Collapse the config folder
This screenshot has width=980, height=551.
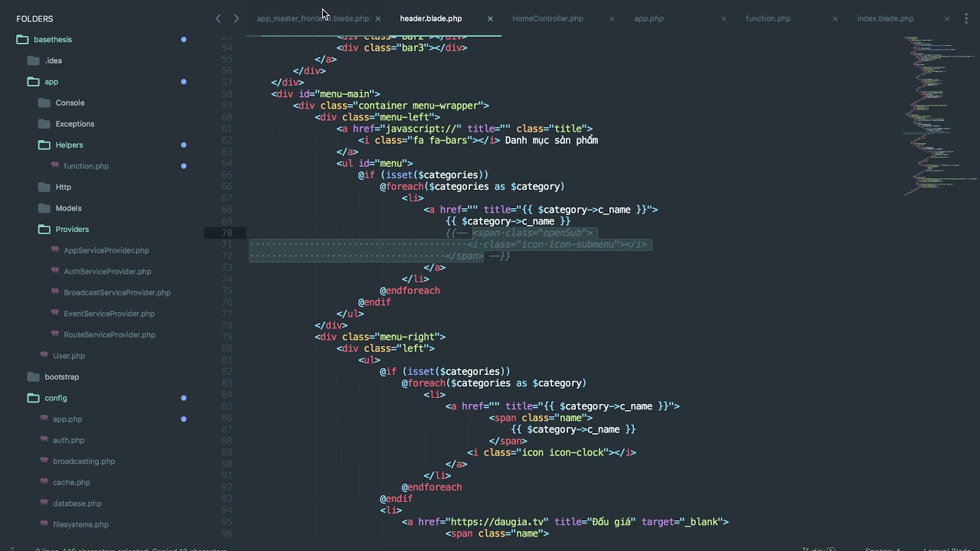click(33, 398)
